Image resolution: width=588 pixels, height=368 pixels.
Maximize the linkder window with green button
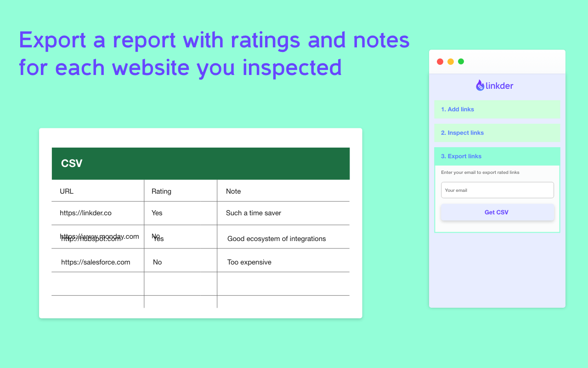click(461, 62)
